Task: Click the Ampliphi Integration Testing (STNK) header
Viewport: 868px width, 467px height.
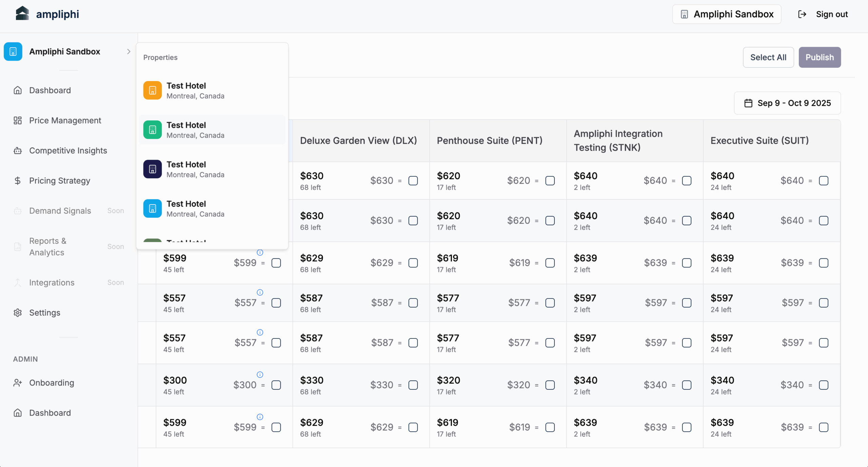Action: (x=635, y=141)
